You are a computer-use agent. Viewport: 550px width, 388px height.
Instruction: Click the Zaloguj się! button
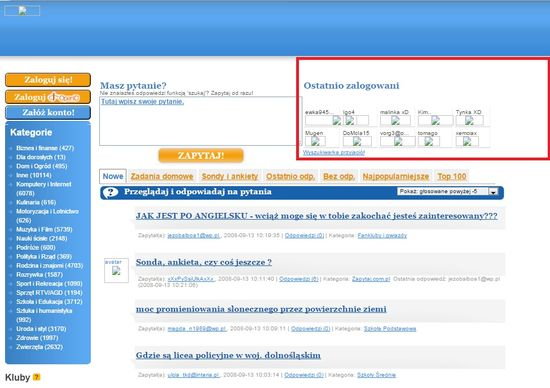point(48,80)
